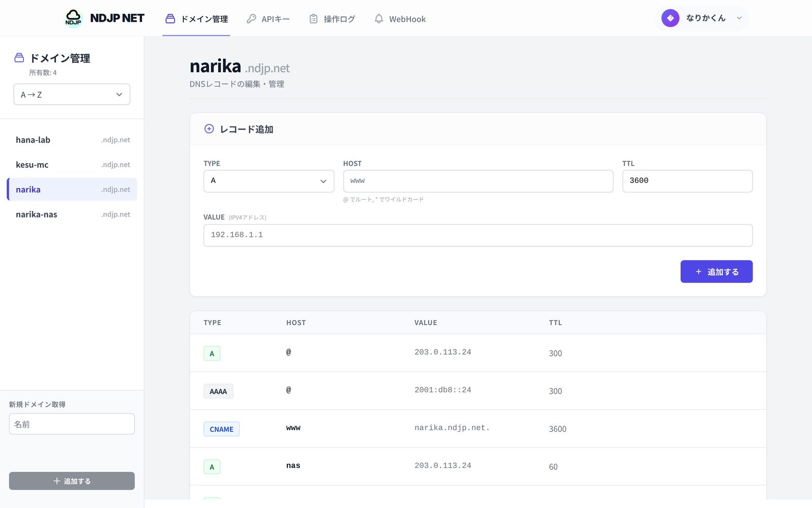Viewport: 812px width, 508px height.
Task: Open the record TYPE dropdown
Action: pos(268,181)
